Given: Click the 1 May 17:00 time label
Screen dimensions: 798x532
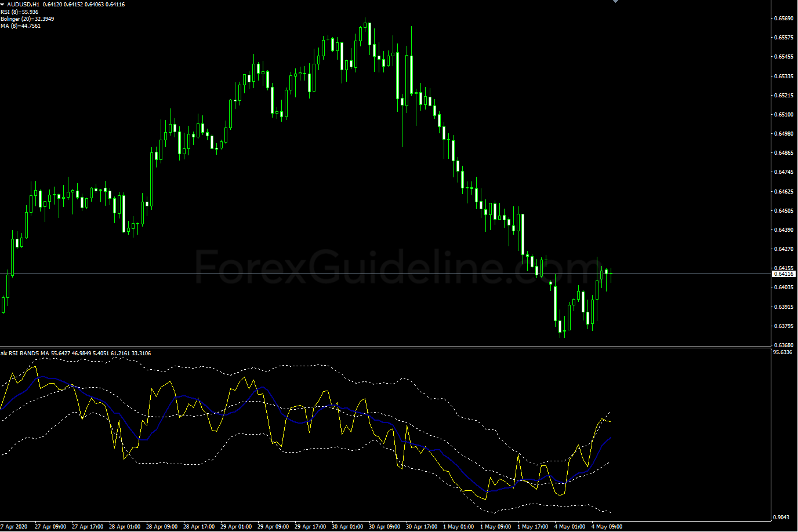Looking at the screenshot, I should pos(532,527).
